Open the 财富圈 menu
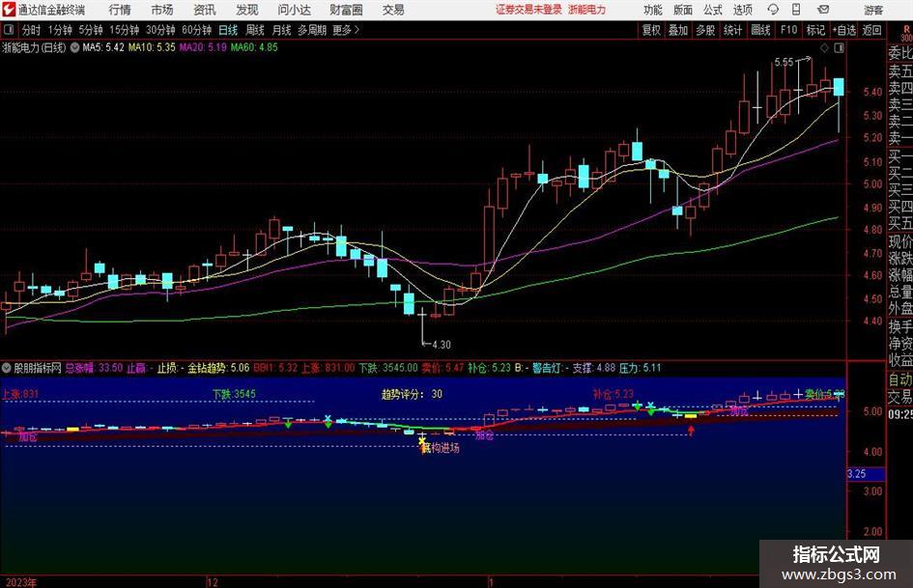 (346, 10)
